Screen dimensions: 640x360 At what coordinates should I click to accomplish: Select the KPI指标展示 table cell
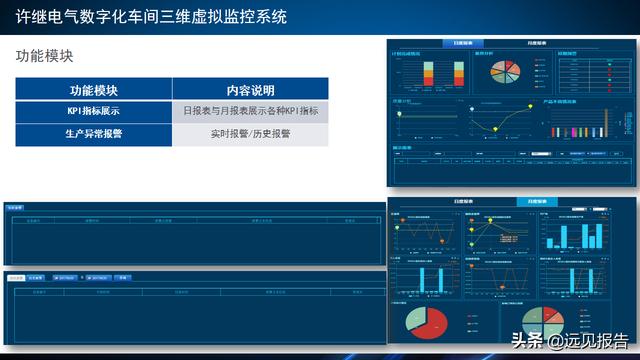tap(94, 111)
